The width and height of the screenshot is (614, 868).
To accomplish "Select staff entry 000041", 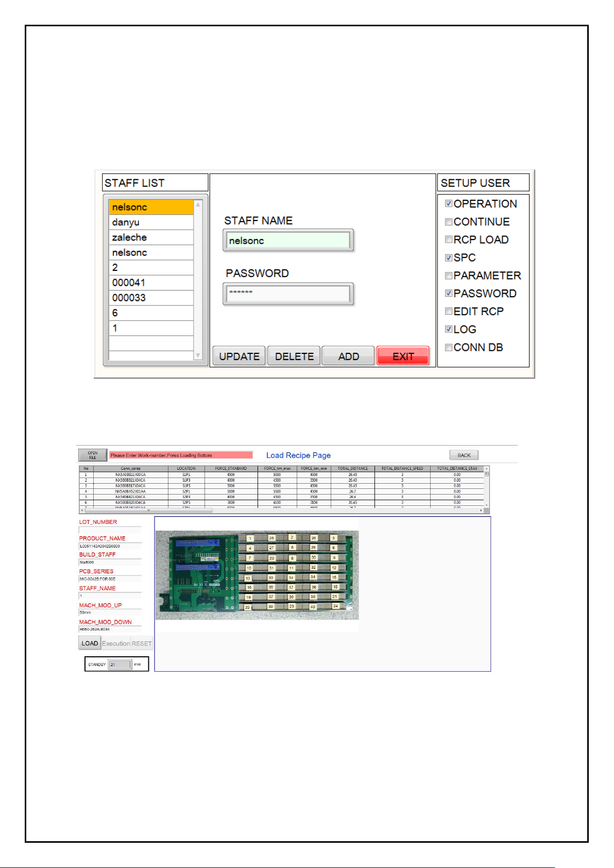I will [151, 282].
